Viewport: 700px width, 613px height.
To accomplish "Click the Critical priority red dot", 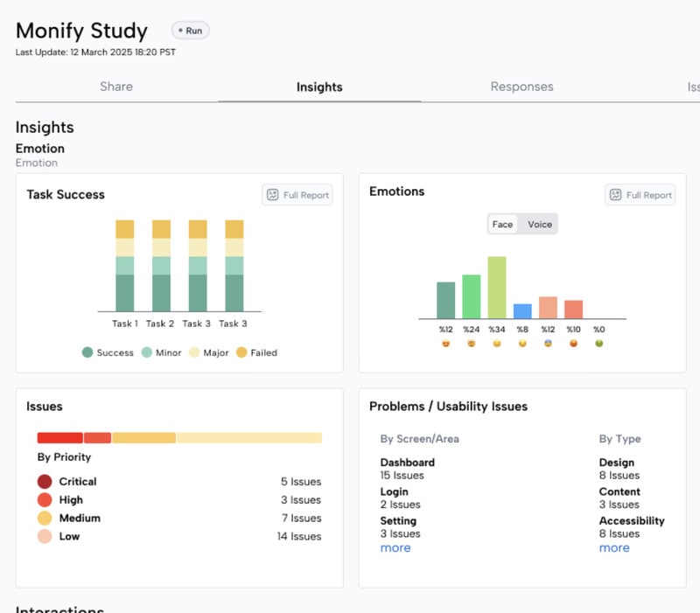I will 45,482.
